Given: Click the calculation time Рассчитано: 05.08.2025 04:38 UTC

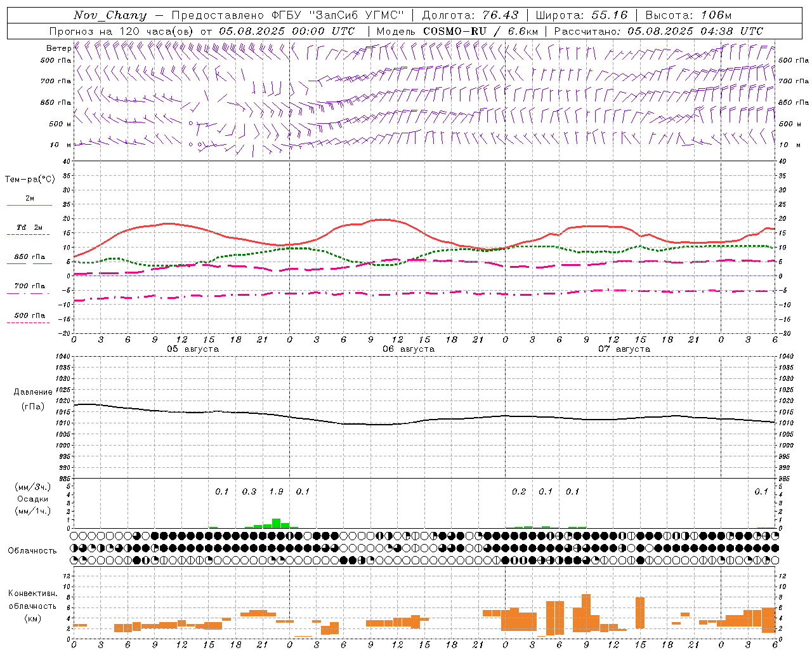Looking at the screenshot, I should [658, 31].
